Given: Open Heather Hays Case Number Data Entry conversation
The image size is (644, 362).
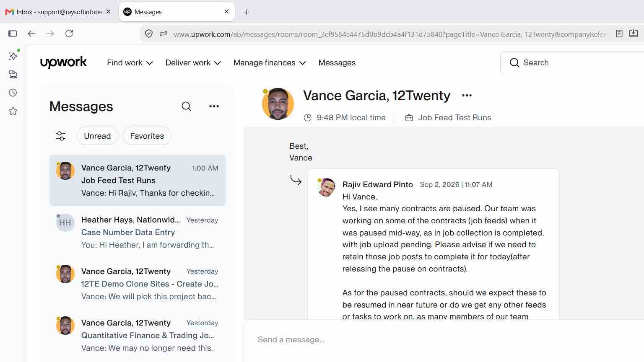Looking at the screenshot, I should coord(138,232).
